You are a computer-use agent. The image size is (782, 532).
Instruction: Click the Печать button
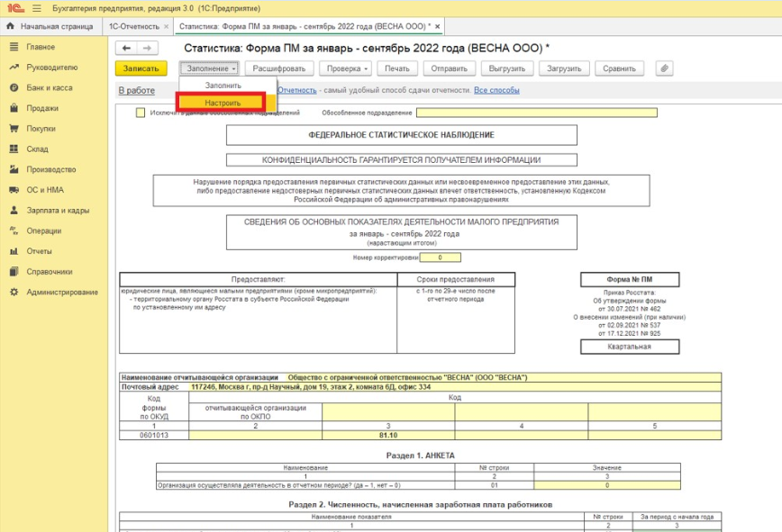point(397,68)
